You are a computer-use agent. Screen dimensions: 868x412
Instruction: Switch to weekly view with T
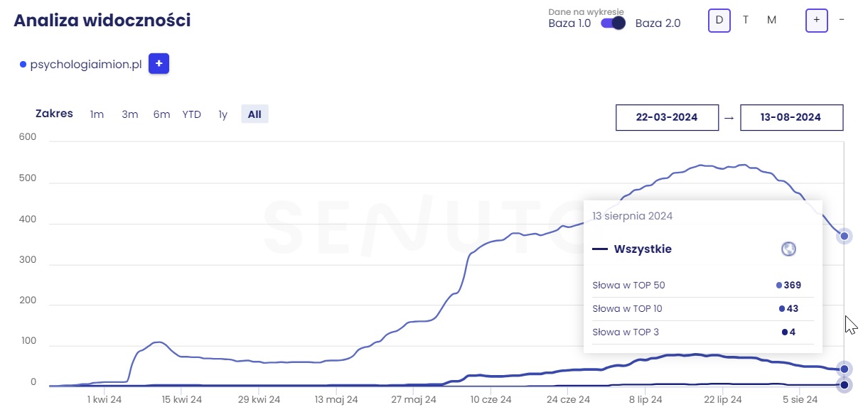746,20
